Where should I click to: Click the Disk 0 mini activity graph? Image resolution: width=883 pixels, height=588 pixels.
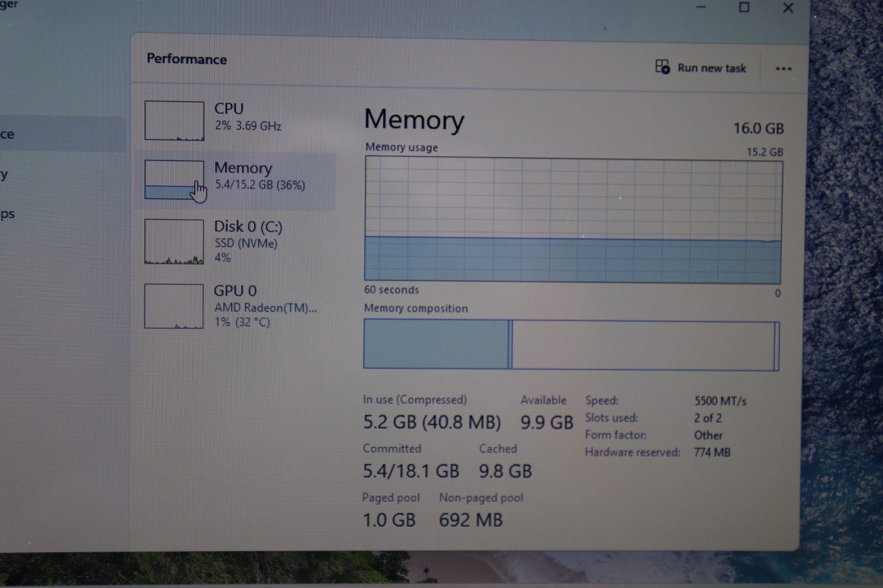(x=174, y=242)
